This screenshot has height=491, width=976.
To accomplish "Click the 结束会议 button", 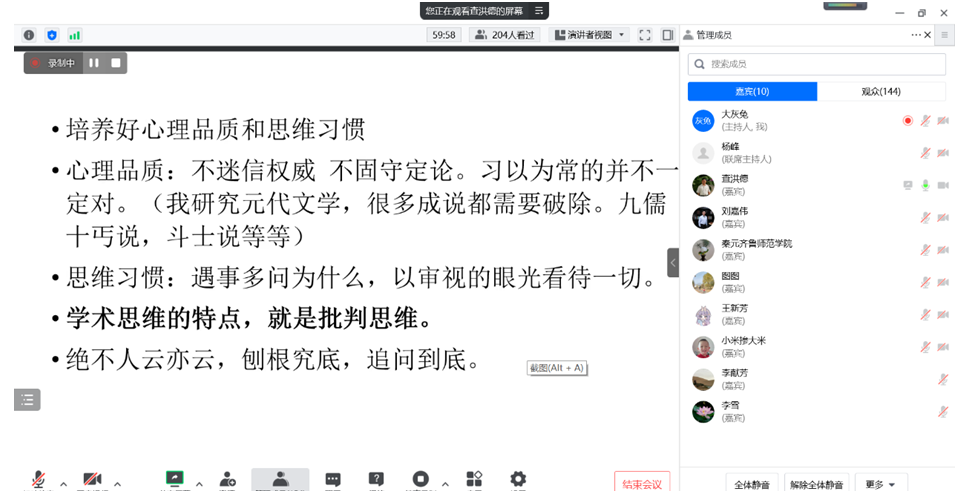I will click(642, 483).
